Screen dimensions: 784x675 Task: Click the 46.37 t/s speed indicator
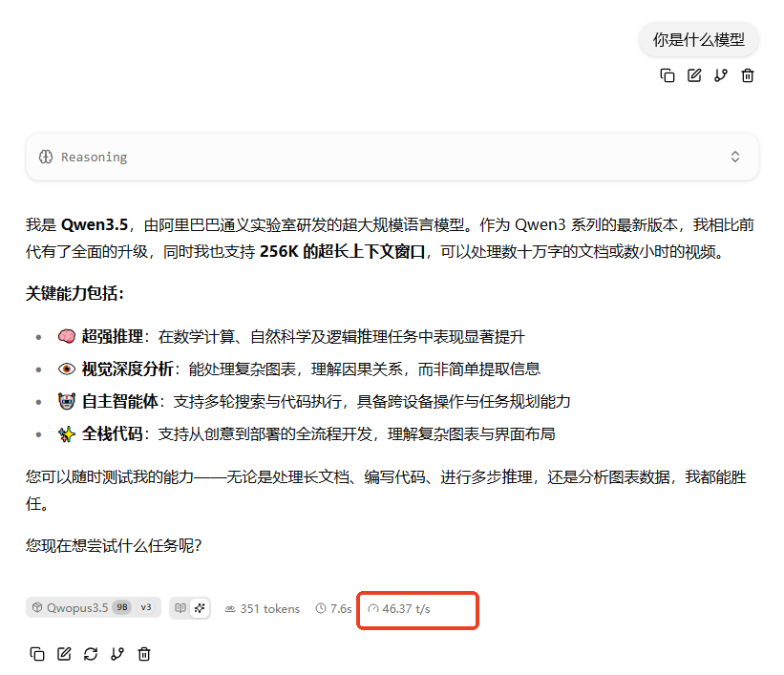click(x=399, y=608)
